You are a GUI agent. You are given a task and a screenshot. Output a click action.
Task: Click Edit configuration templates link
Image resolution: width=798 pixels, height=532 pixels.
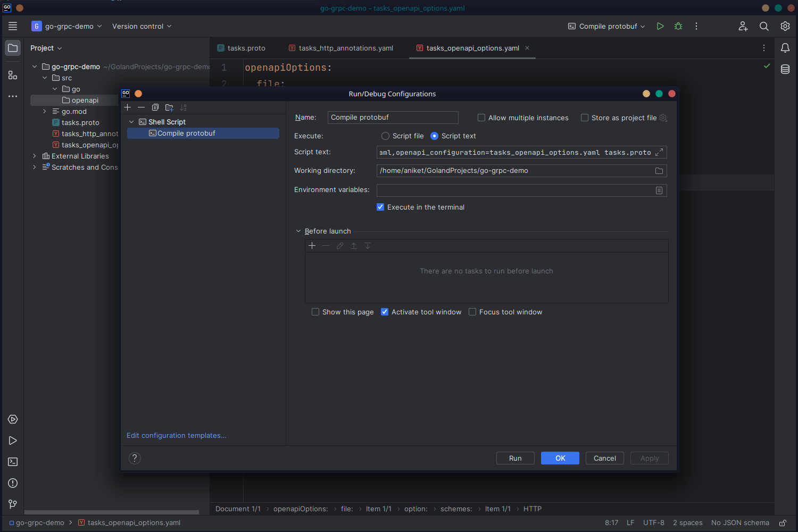coord(176,435)
